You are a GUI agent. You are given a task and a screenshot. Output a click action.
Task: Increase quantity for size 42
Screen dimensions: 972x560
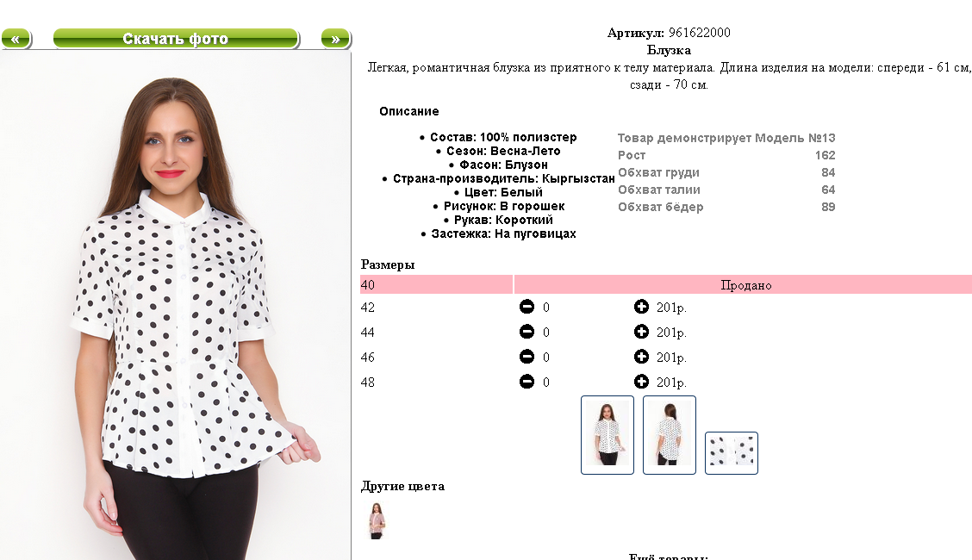(642, 307)
